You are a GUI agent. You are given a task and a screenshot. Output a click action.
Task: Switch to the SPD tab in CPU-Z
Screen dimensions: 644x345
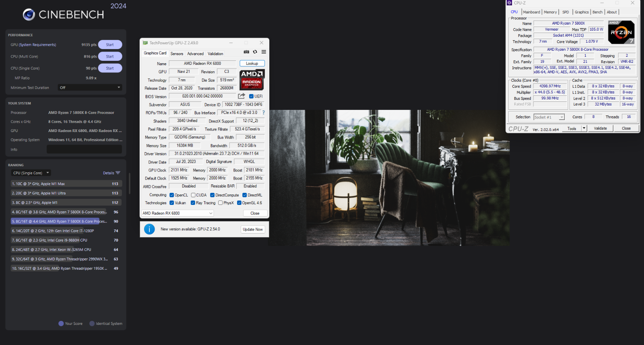coord(566,12)
